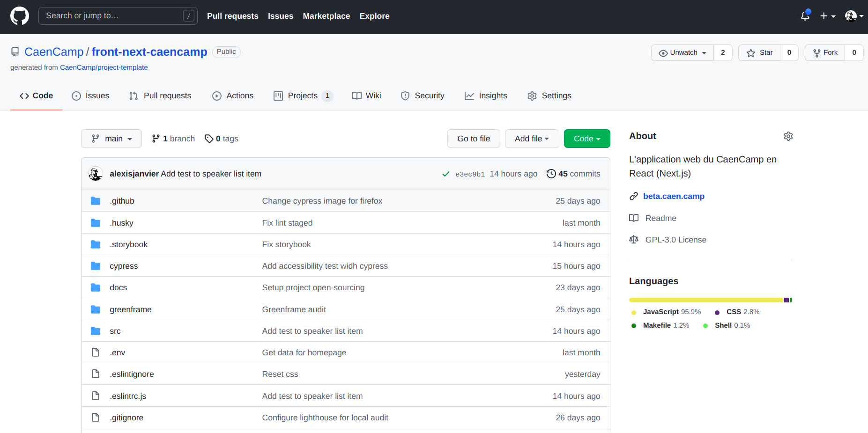View the 45 commits history

[573, 174]
